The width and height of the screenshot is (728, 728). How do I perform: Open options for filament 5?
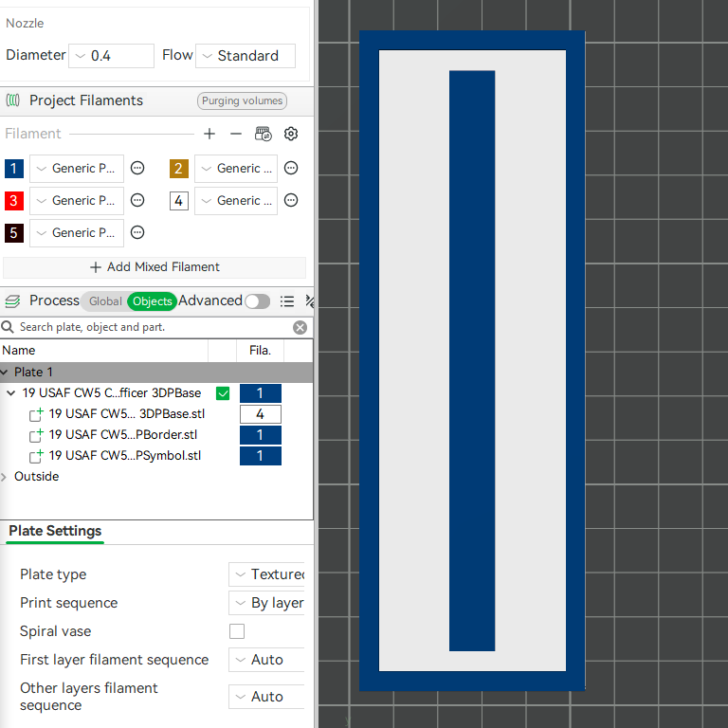pyautogui.click(x=137, y=232)
